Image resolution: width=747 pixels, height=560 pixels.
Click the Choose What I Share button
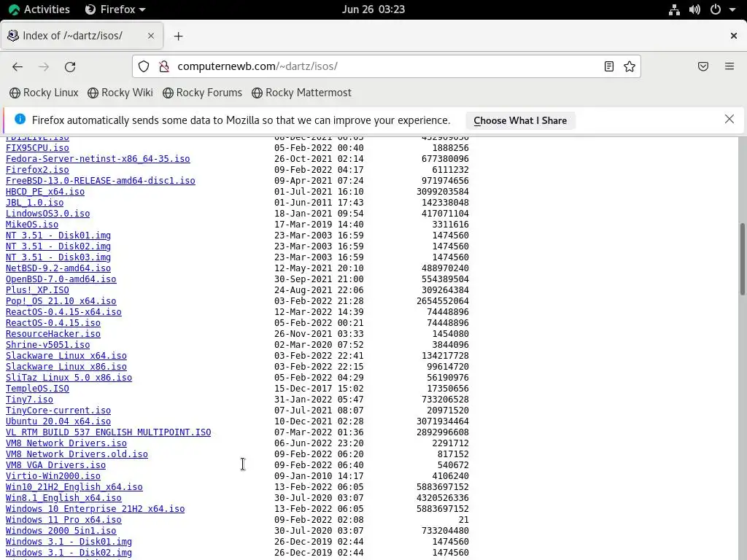520,120
